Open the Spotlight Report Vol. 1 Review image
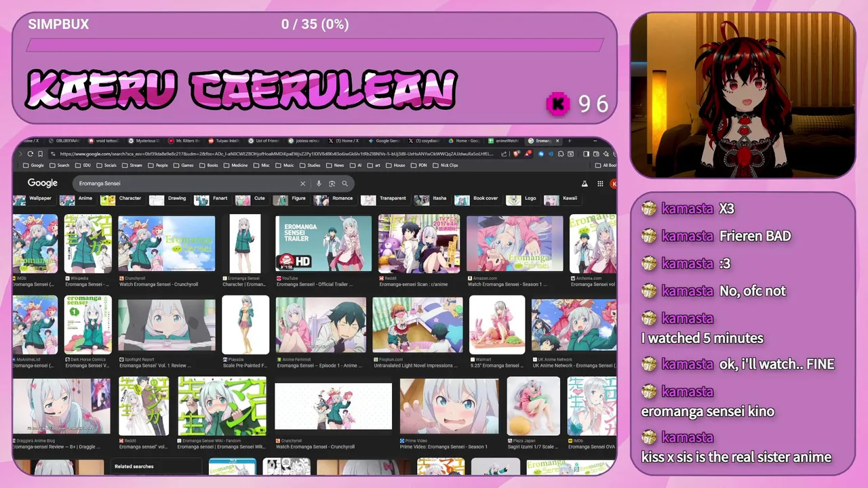The width and height of the screenshot is (868, 488). tap(167, 325)
